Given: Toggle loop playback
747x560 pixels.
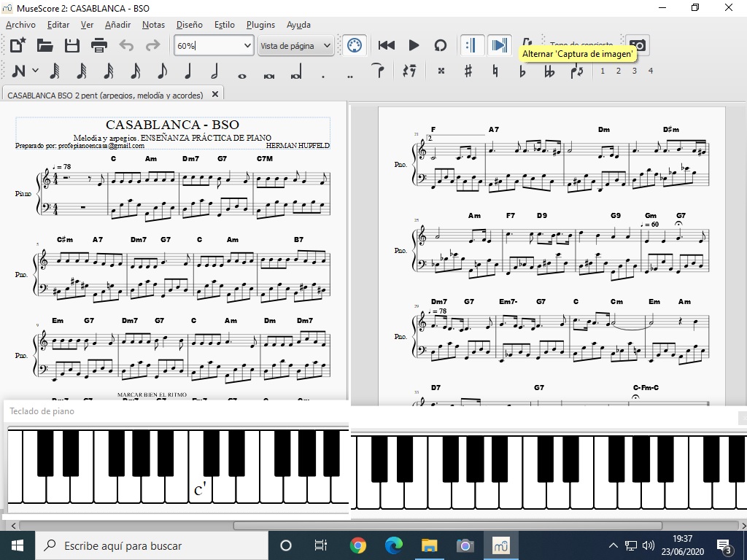Looking at the screenshot, I should (440, 46).
